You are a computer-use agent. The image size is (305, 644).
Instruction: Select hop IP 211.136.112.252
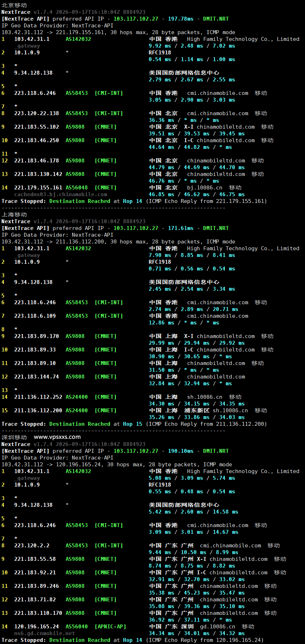pos(38,397)
